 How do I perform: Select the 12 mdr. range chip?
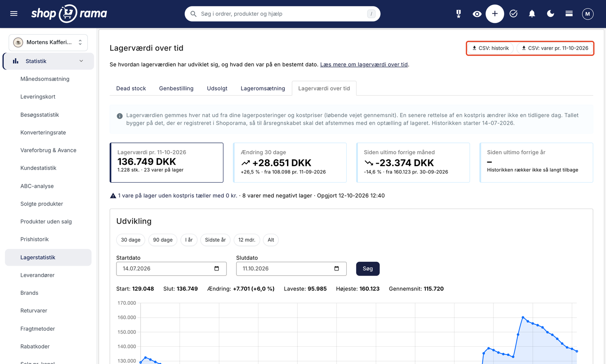[x=247, y=240]
